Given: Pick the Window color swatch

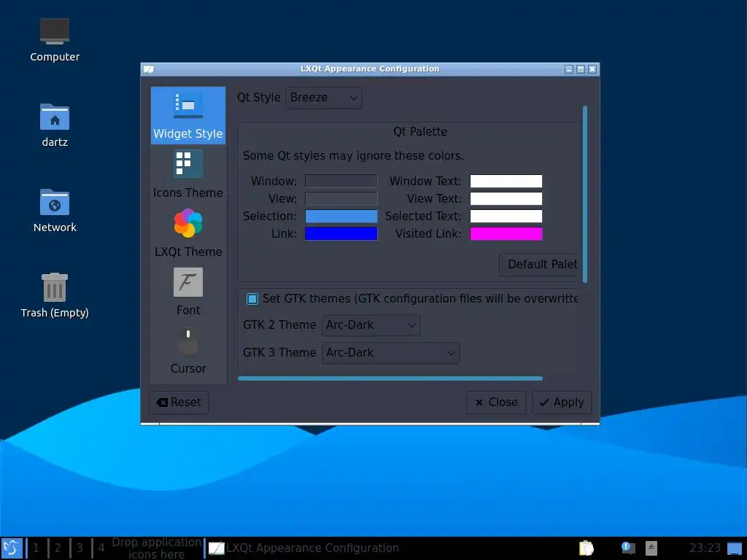Looking at the screenshot, I should tap(341, 181).
